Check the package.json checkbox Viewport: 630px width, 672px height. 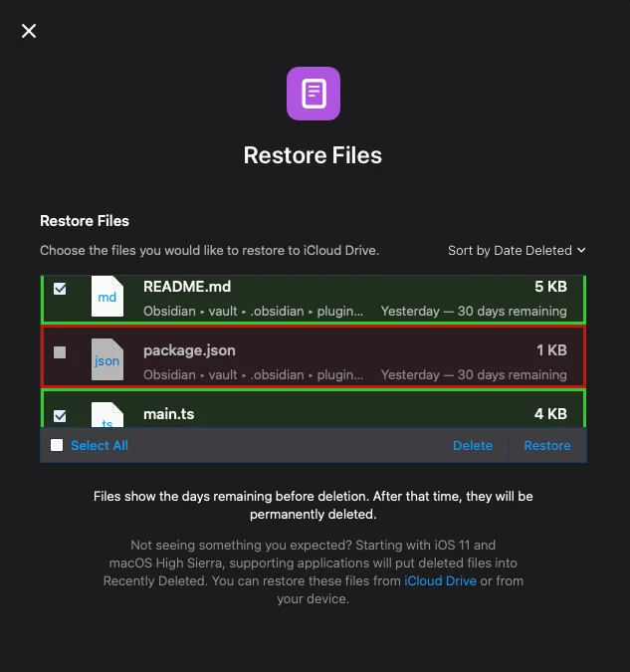(x=60, y=352)
